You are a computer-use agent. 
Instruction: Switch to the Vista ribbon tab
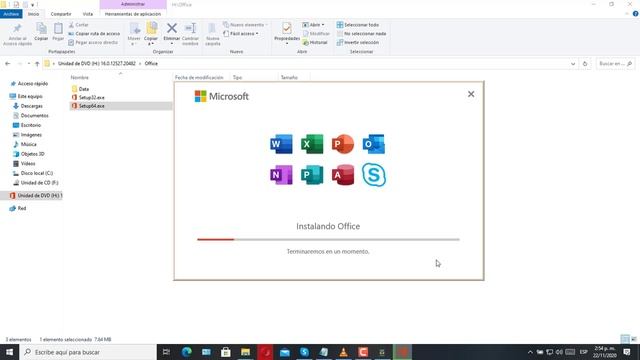click(88, 14)
